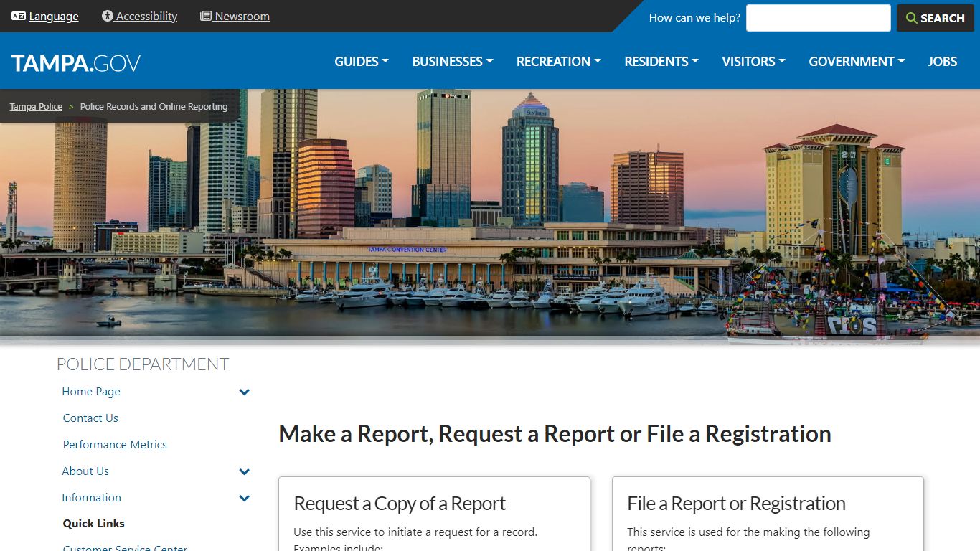Click the POLICE DEPARTMENT sidebar heading
The width and height of the screenshot is (980, 551).
tap(143, 364)
